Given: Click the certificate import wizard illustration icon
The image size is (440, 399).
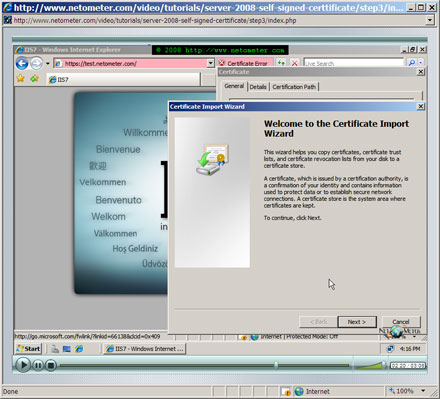Looking at the screenshot, I should tap(212, 160).
